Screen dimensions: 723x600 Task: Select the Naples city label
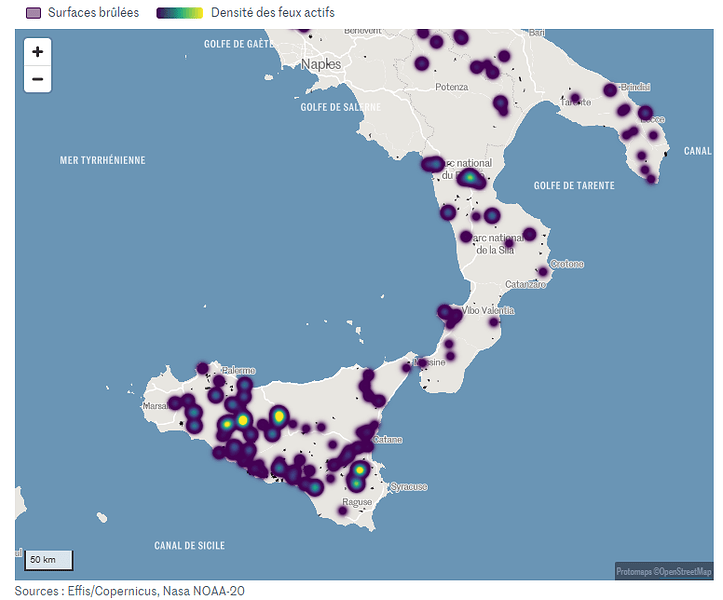pos(321,64)
